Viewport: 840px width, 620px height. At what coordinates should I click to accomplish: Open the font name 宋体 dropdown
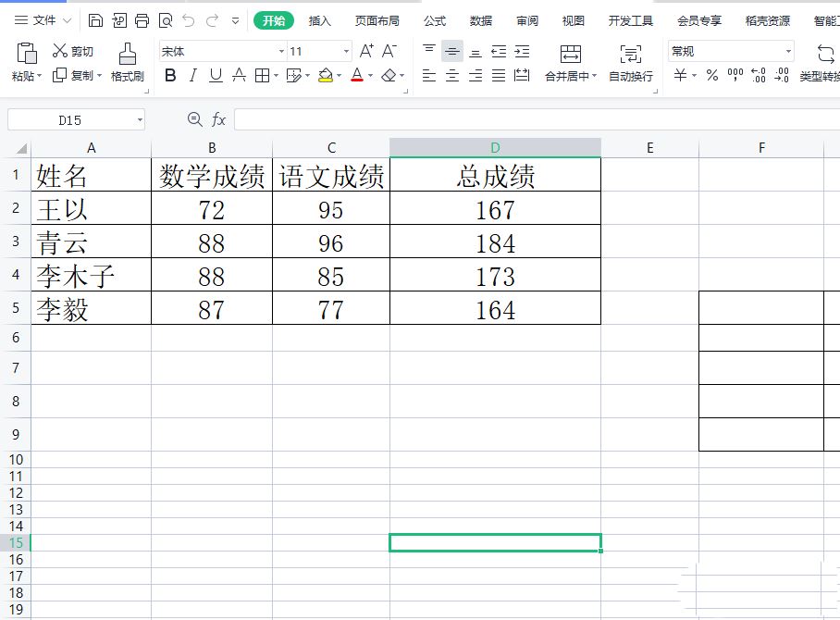pyautogui.click(x=281, y=52)
